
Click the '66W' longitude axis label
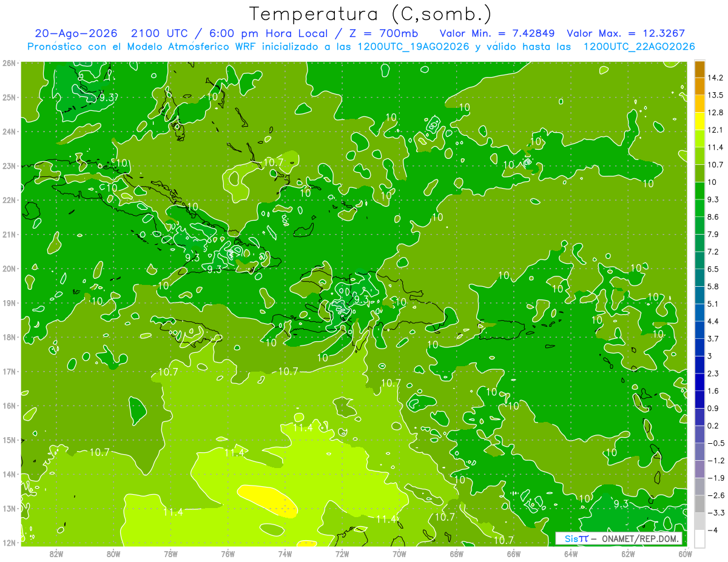coord(514,554)
